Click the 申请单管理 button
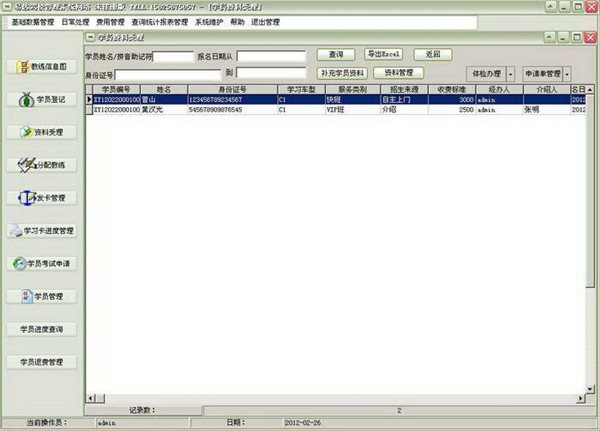Viewport: 600px width, 431px height. (543, 73)
